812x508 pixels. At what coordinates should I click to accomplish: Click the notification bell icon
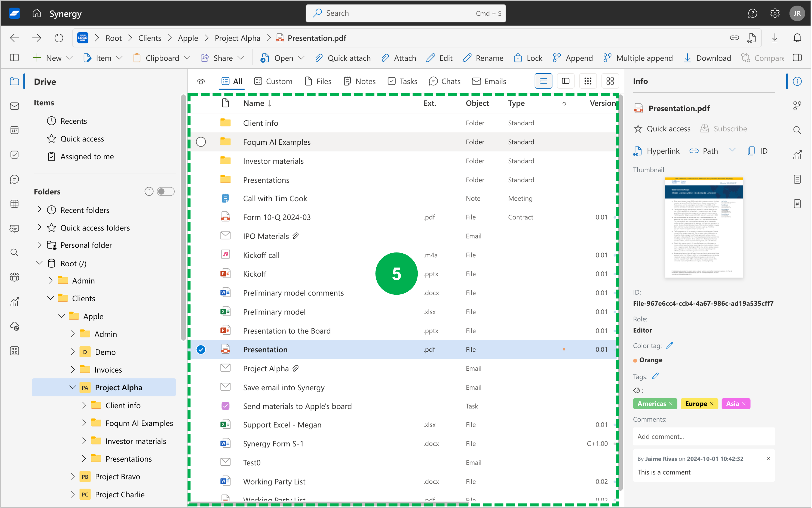click(x=797, y=38)
